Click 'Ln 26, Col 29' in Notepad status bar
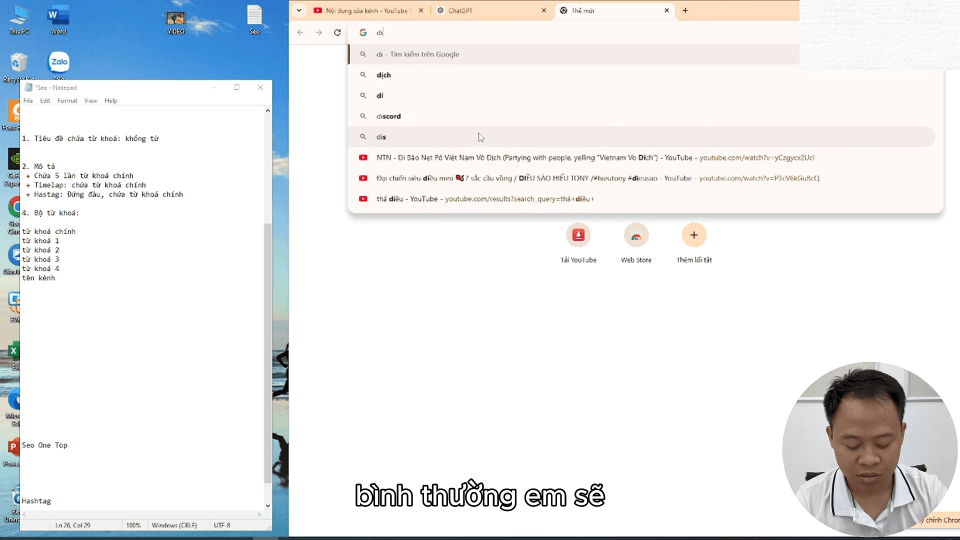960x540 pixels. (x=73, y=525)
